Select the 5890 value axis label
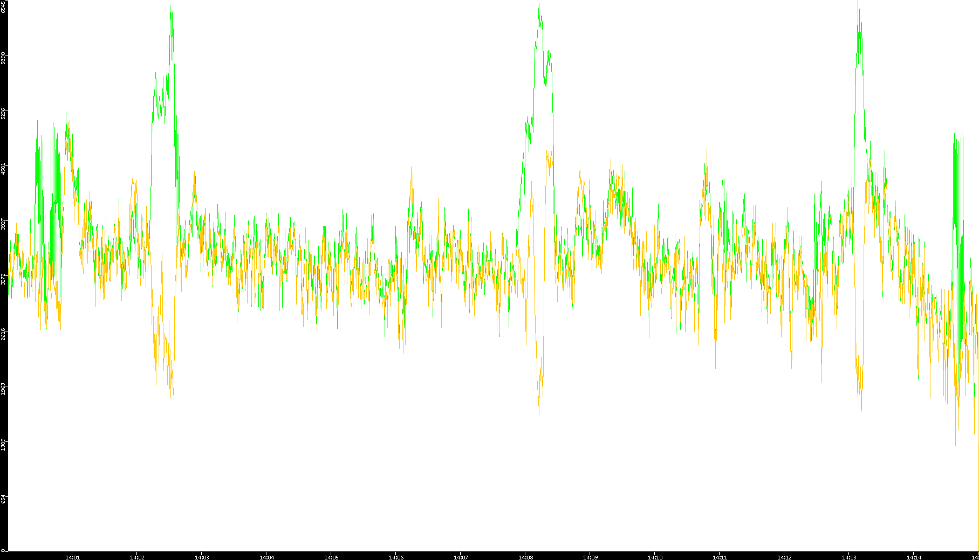979x560 pixels. click(3, 58)
